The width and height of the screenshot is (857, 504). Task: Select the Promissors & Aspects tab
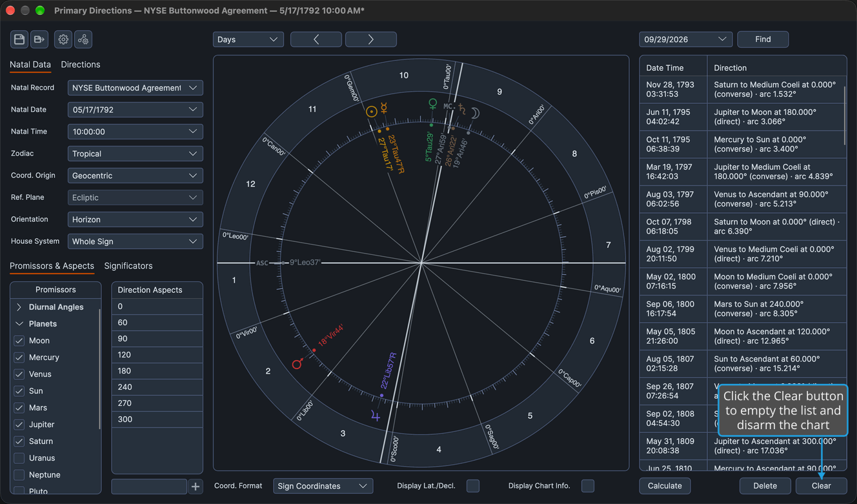click(x=52, y=266)
